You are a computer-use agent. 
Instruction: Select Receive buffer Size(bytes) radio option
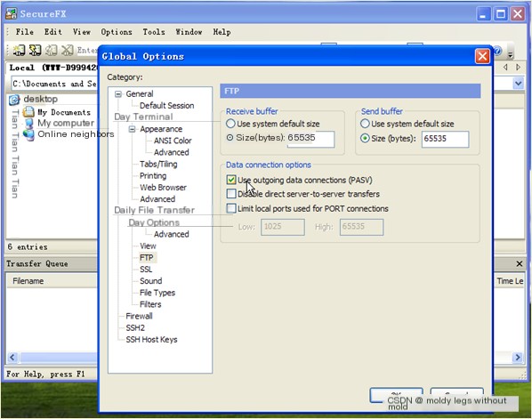tap(230, 137)
